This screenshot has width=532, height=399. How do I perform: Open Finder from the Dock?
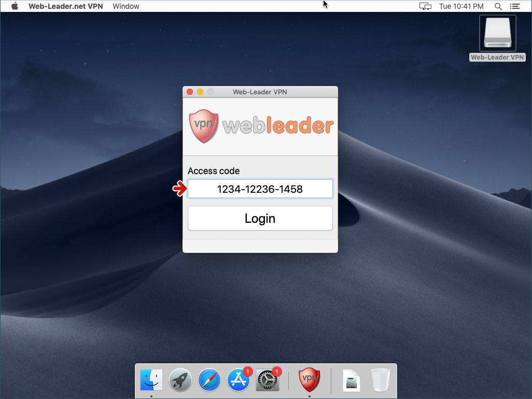coord(151,380)
